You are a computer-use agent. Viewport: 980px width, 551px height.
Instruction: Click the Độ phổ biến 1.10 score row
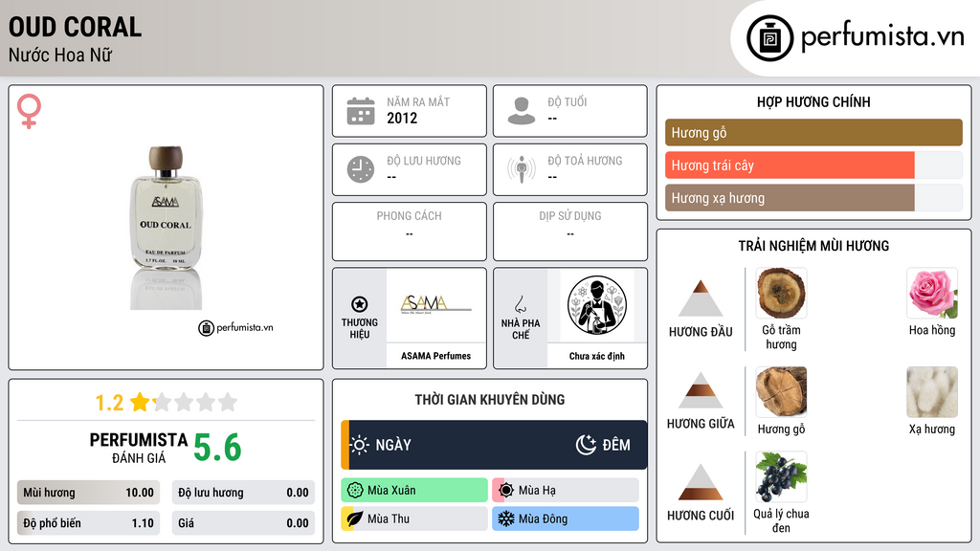pyautogui.click(x=89, y=523)
